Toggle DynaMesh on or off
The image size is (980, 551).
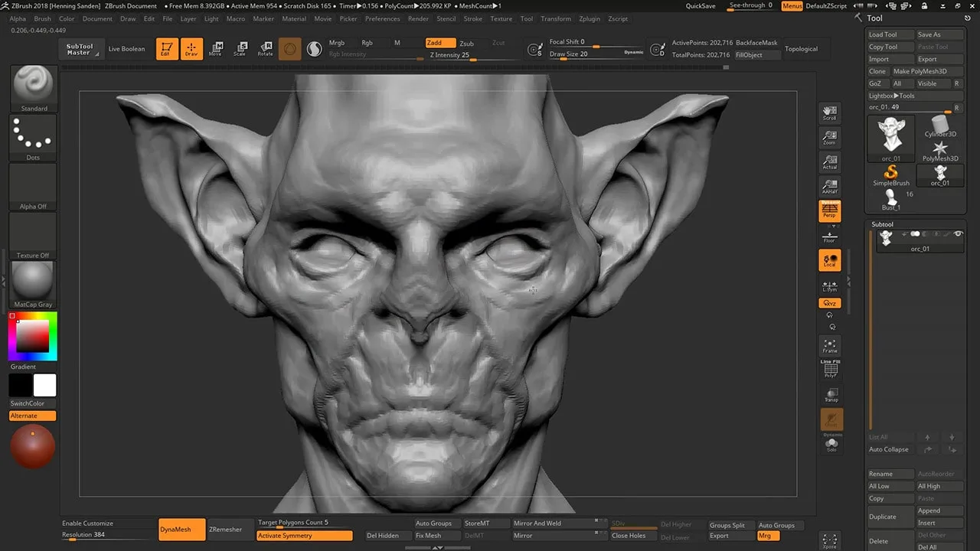coord(182,530)
